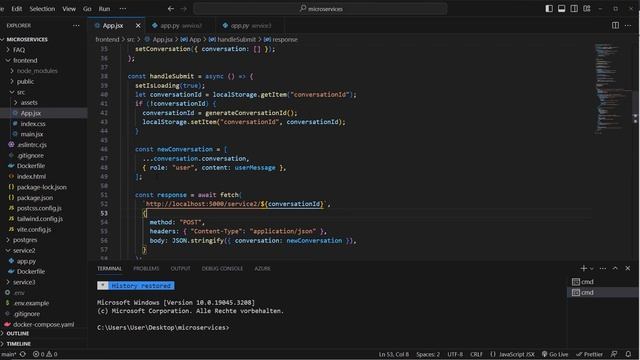Maximize the terminal panel

tap(615, 268)
